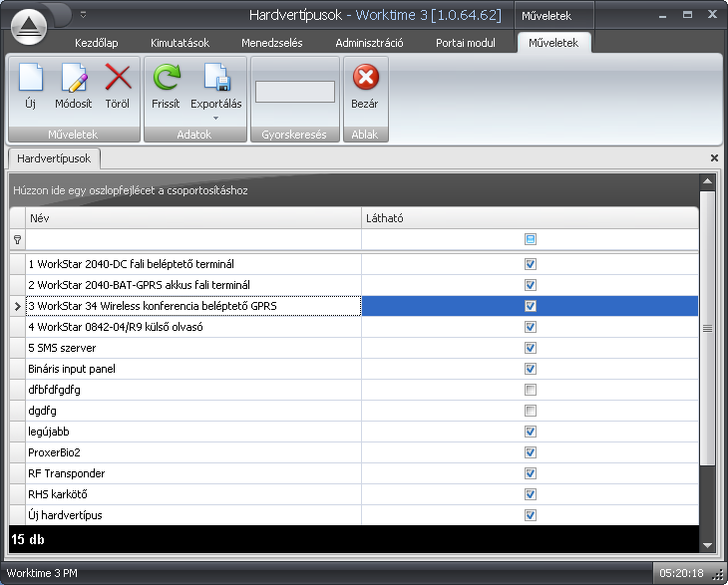Uncheck Látható for WorkStar 2040-BAT-GPRS row
The height and width of the screenshot is (585, 728).
(x=531, y=285)
